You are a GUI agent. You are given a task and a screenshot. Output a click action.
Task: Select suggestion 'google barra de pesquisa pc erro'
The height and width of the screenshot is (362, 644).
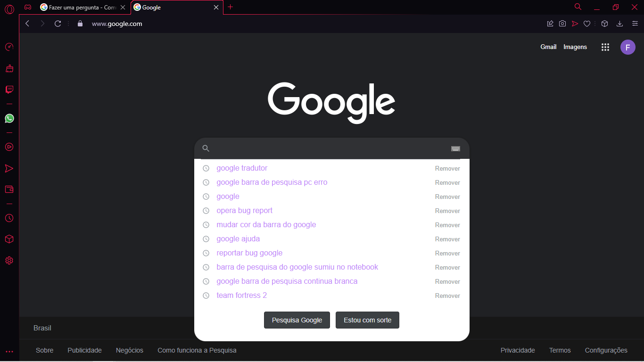[x=272, y=182]
